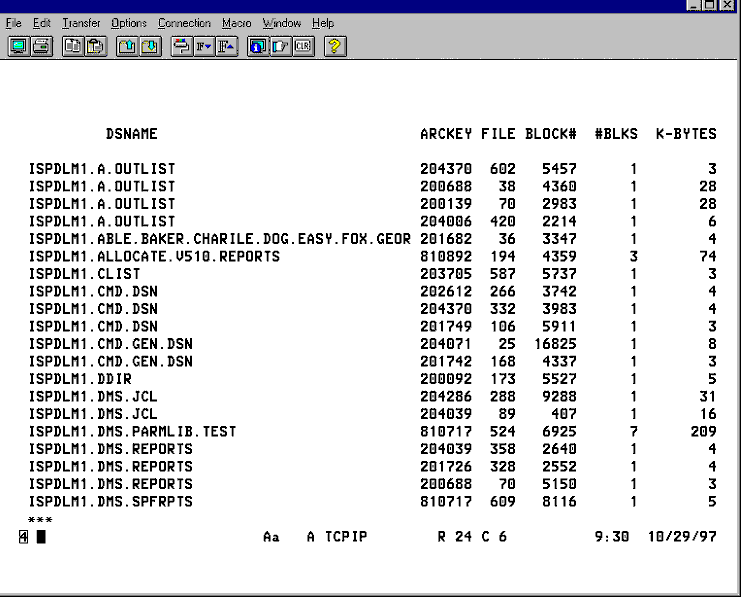Open help with the question mark icon
The height and width of the screenshot is (597, 741).
(x=335, y=46)
